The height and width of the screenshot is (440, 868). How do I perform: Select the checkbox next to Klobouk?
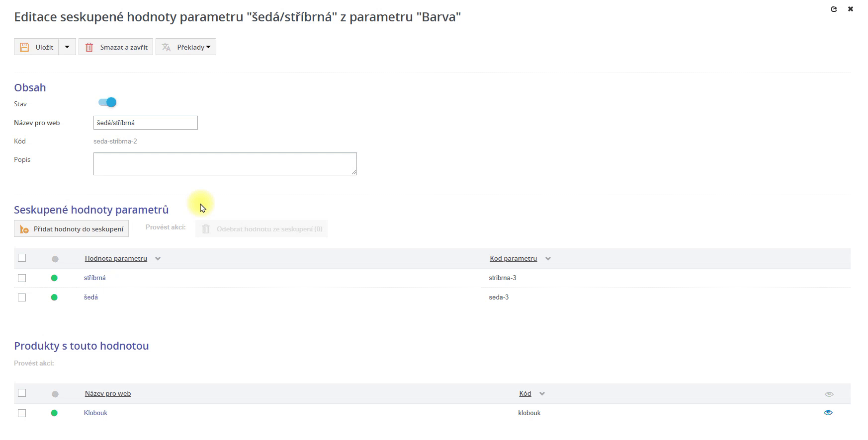[22, 413]
